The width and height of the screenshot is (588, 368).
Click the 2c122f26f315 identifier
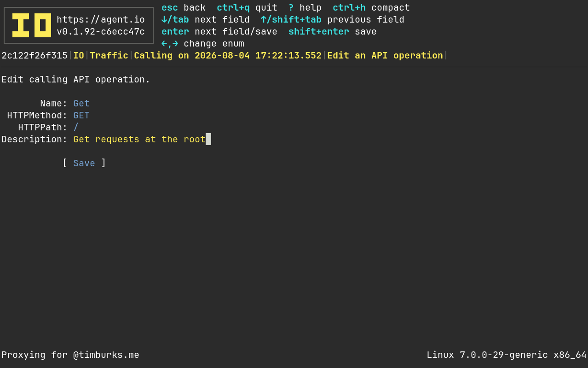35,56
